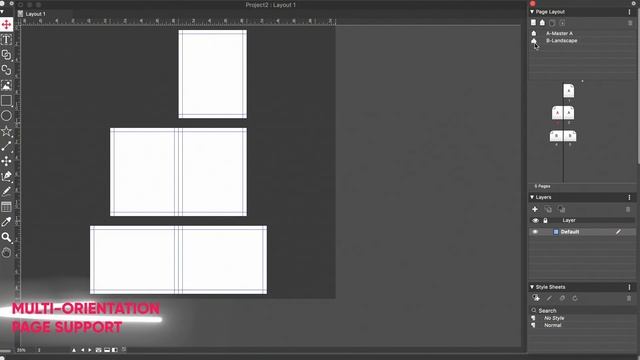Open page list up-arrow in status bar

(74, 350)
